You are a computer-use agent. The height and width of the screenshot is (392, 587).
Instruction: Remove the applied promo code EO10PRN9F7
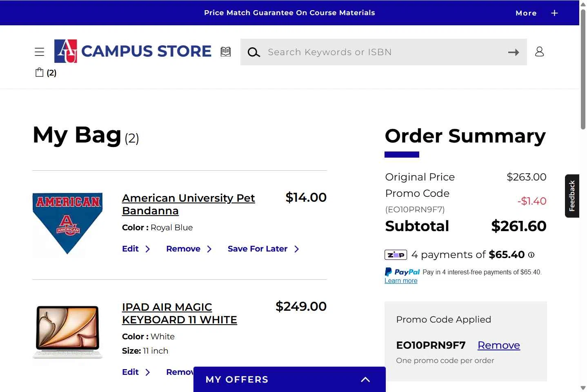click(x=499, y=345)
